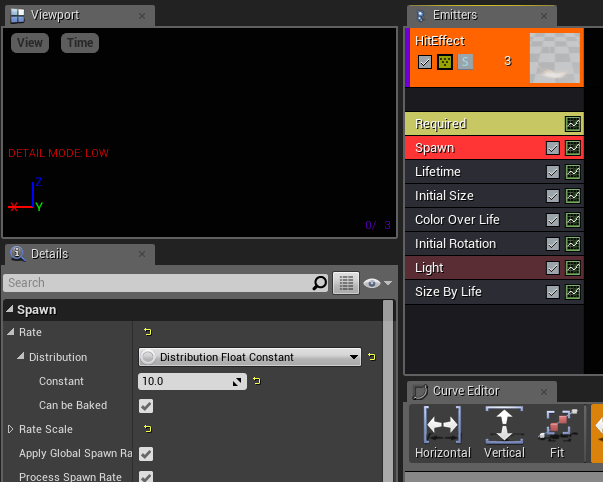Select the HitEffect emitter header

coord(494,57)
